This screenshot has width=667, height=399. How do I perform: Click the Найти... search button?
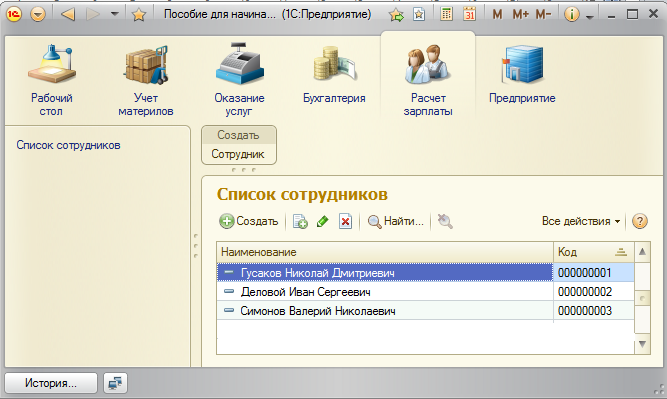tap(395, 221)
